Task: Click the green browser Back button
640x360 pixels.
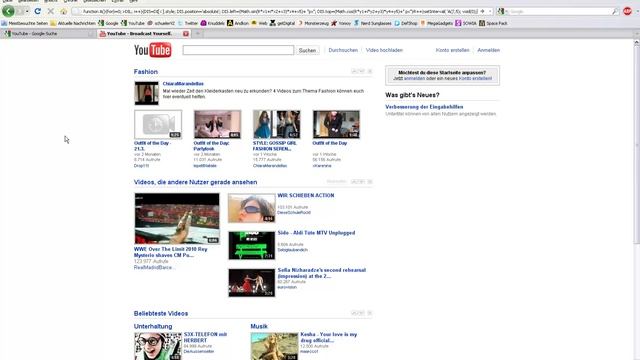Action: (8, 11)
